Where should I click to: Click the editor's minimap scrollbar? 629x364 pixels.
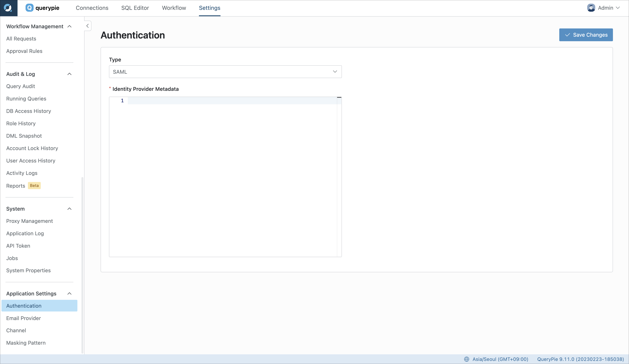339,177
